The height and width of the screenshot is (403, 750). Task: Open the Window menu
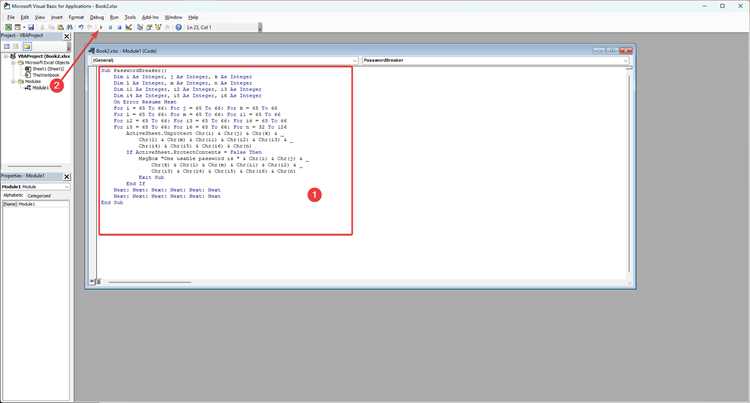174,17
